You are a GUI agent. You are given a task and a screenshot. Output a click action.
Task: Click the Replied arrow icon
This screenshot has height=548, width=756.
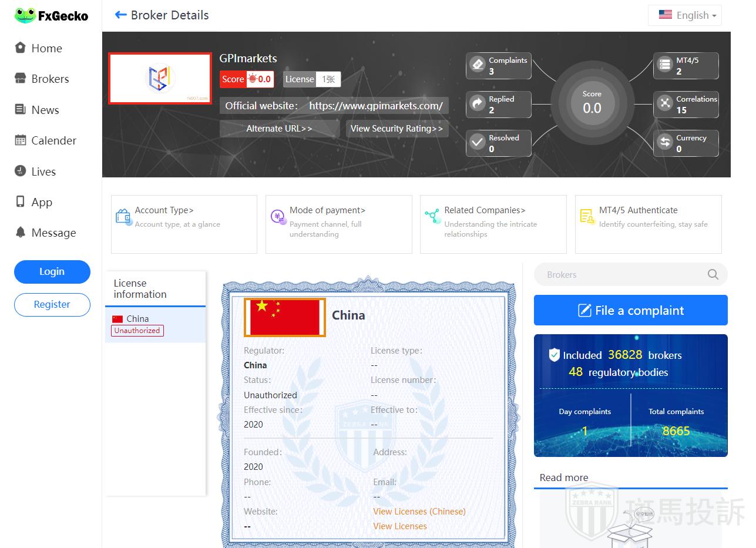coord(478,103)
